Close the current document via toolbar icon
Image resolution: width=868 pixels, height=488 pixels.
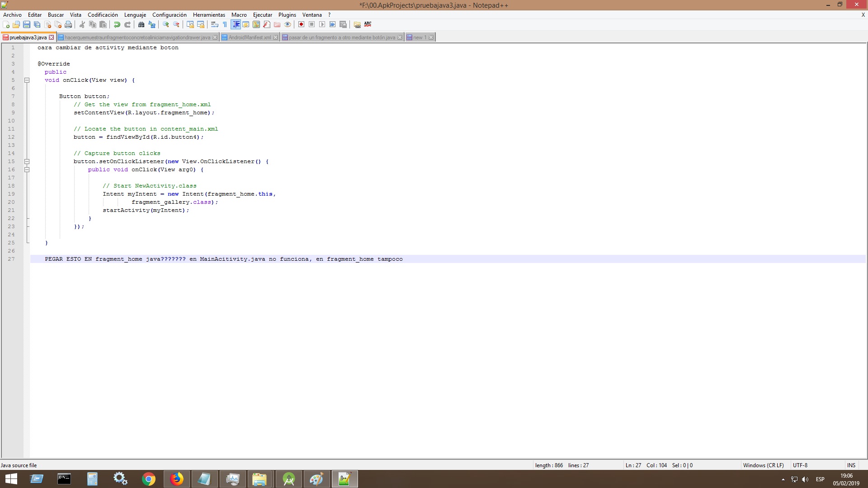pos(47,24)
